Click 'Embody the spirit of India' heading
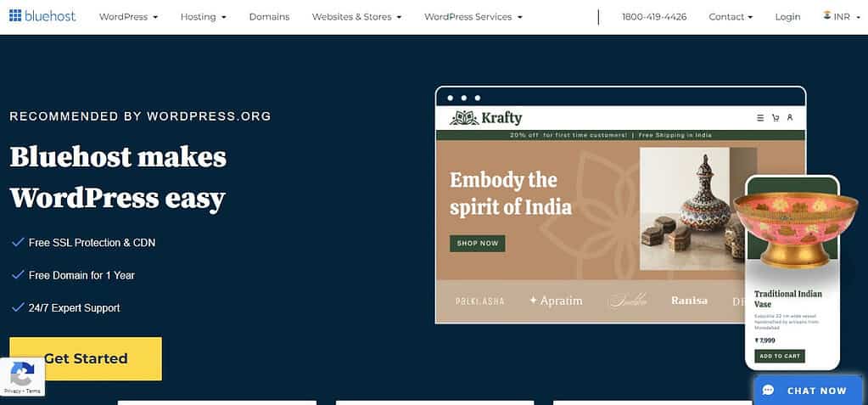Image resolution: width=868 pixels, height=405 pixels. click(511, 194)
